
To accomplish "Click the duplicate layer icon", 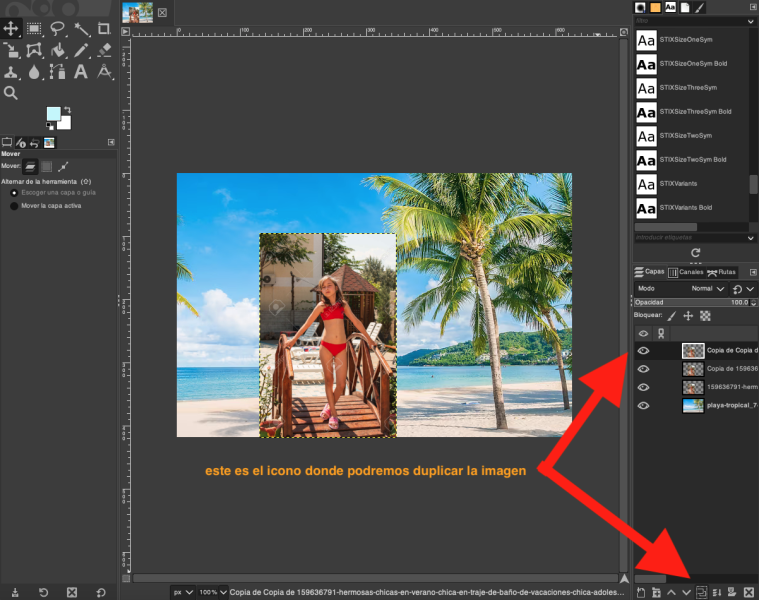I will point(702,592).
